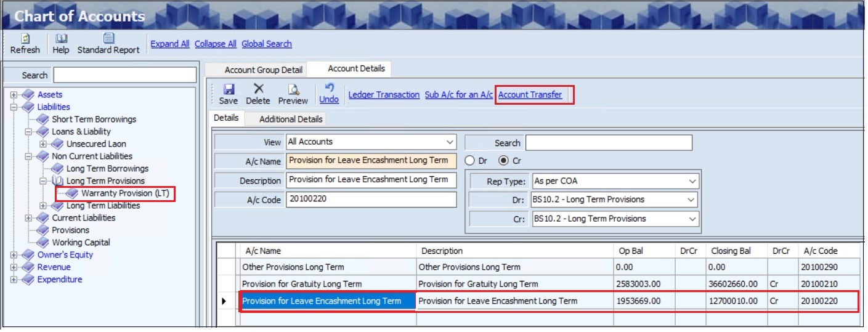
Task: Click the Ledger Transaction link
Action: 384,95
